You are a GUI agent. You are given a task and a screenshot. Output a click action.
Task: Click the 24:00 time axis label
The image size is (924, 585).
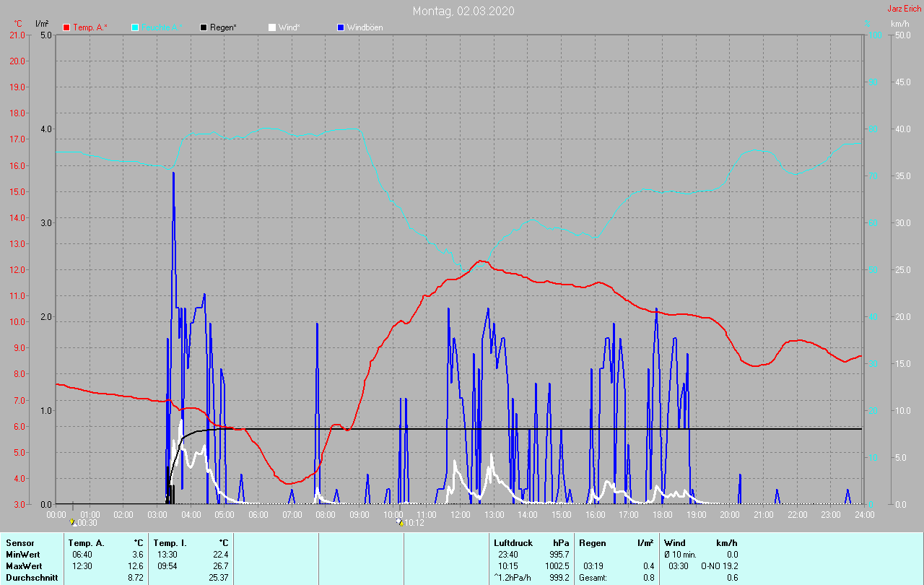point(864,515)
